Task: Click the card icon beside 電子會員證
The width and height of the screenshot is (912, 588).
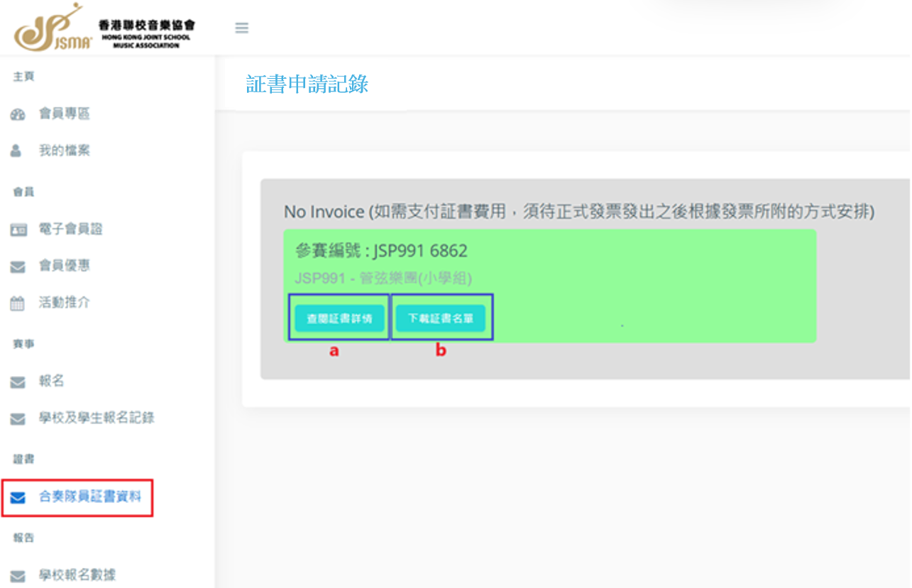Action: point(18,229)
